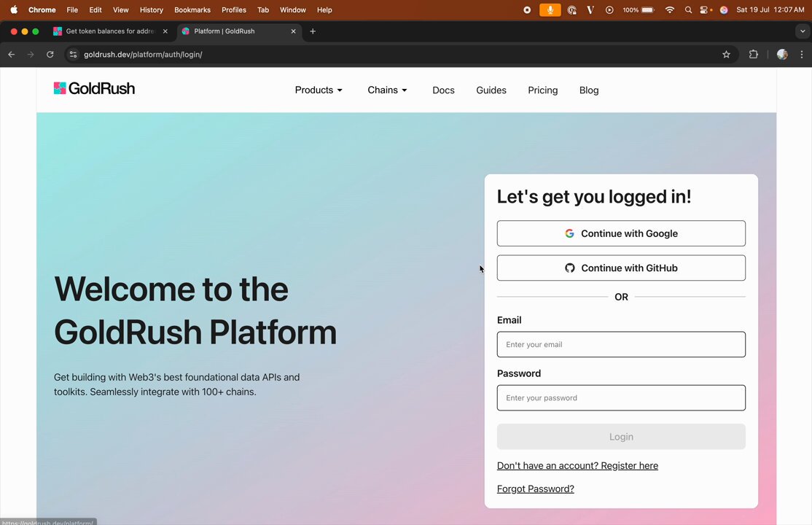
Task: Open the Help menu
Action: pos(324,10)
